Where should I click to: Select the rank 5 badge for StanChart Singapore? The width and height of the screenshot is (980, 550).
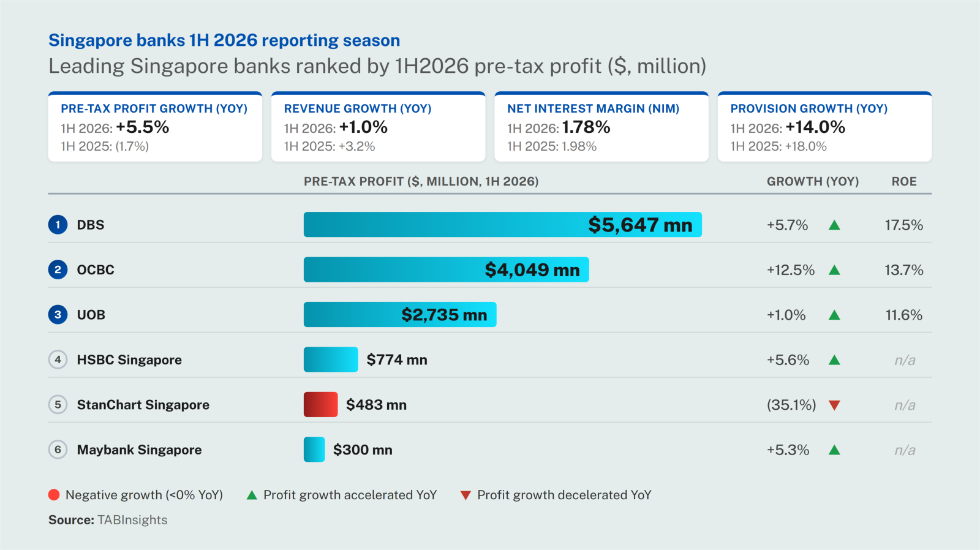[58, 405]
